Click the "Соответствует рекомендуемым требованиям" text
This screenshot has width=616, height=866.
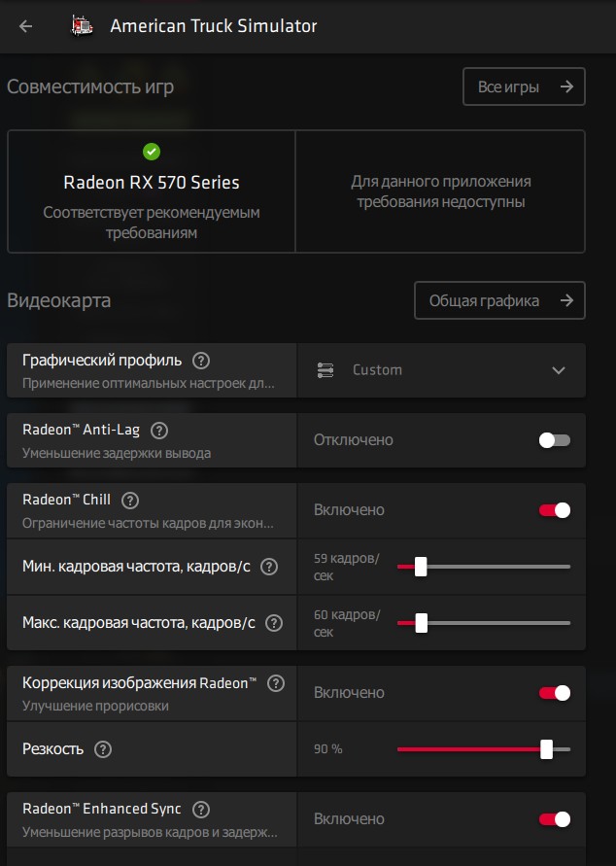152,223
